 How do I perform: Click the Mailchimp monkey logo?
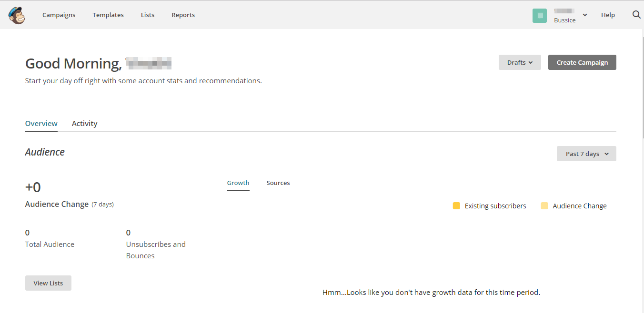pyautogui.click(x=17, y=15)
